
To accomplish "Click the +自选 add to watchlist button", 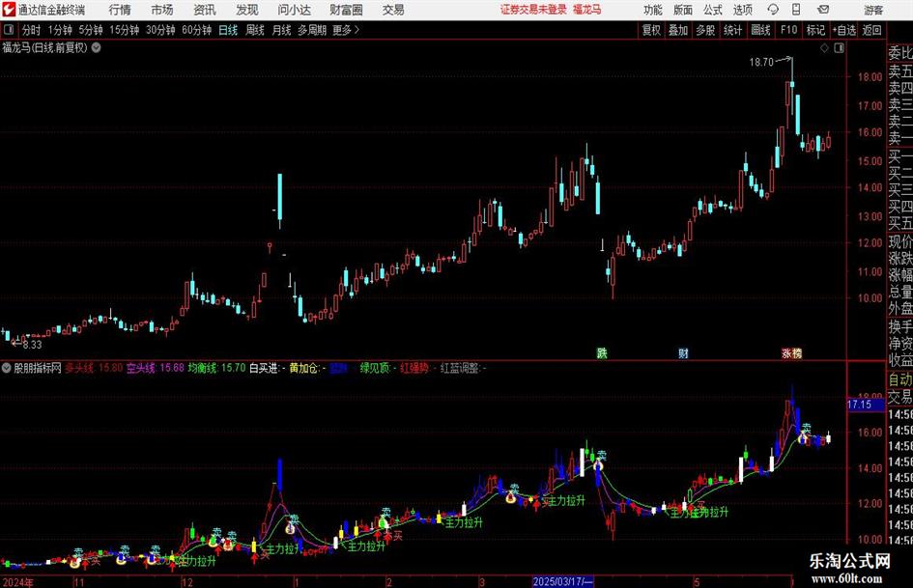I will pos(844,30).
